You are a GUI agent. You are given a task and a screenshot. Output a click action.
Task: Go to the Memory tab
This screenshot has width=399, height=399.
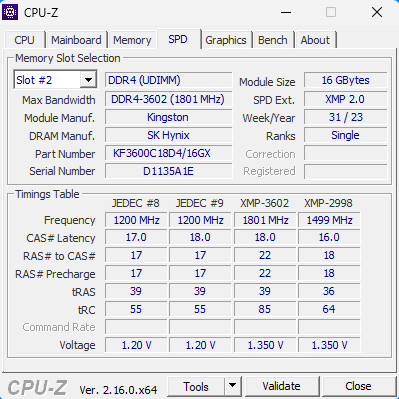[x=132, y=40]
